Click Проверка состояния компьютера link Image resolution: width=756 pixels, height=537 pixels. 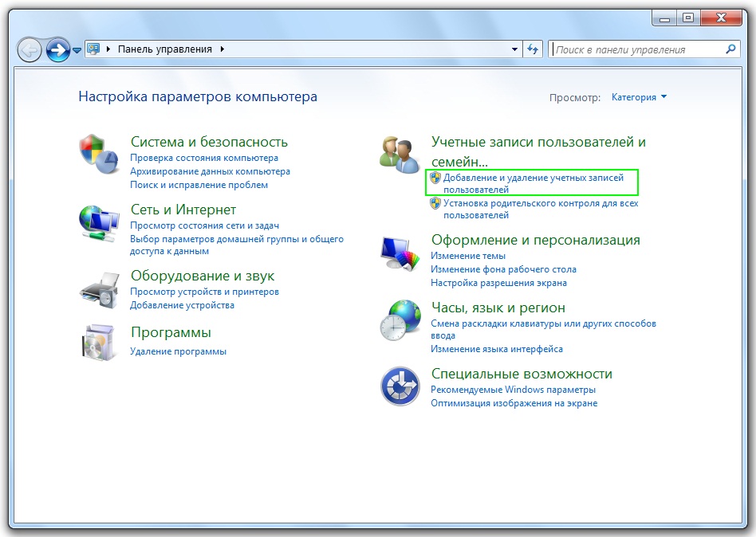coord(204,158)
